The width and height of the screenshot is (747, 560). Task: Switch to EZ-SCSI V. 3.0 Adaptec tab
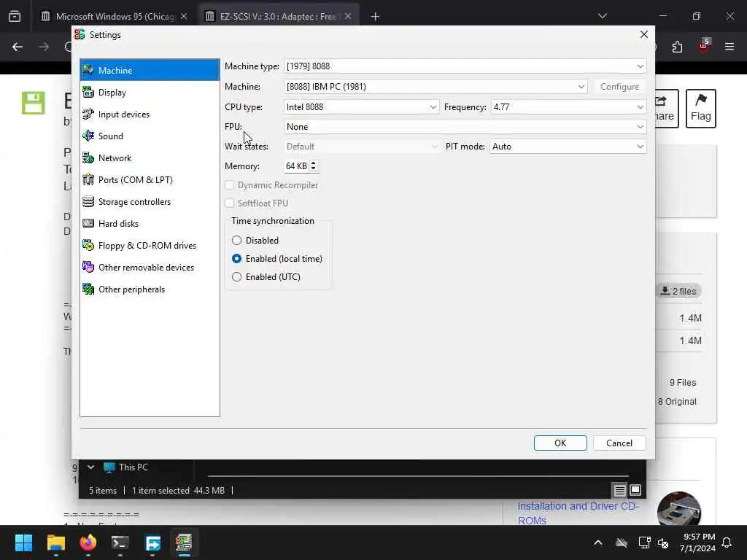pyautogui.click(x=278, y=16)
